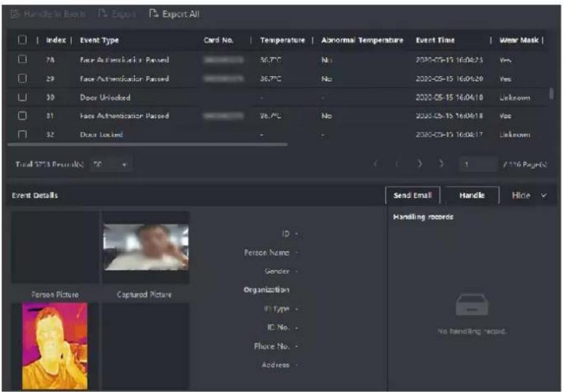
Task: Go to the previous page arrow
Action: coord(397,164)
